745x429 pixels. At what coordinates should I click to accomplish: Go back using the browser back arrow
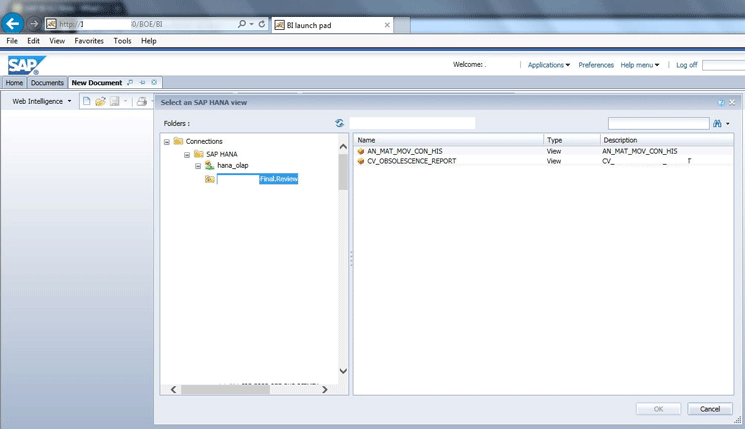12,23
